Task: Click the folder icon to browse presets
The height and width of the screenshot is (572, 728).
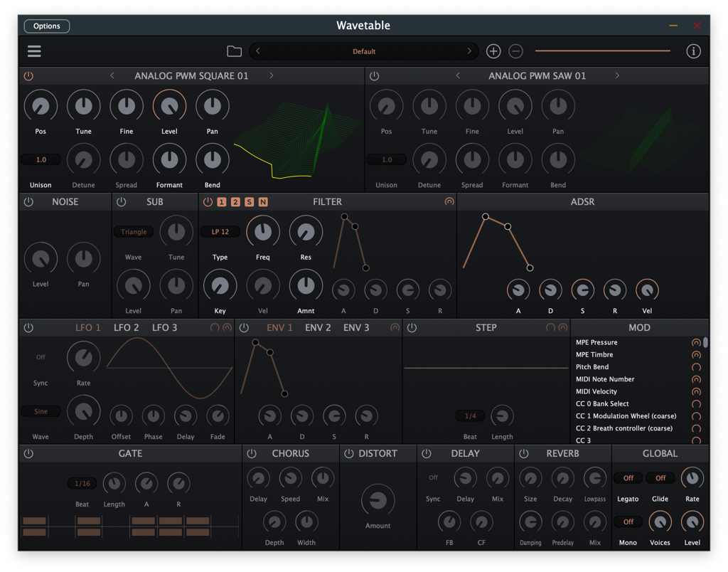Action: [235, 51]
